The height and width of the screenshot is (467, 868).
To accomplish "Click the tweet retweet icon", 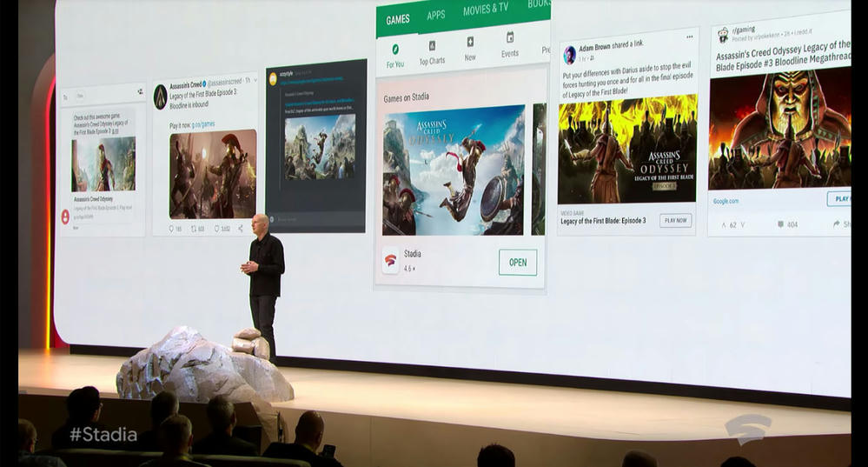I will (x=195, y=228).
